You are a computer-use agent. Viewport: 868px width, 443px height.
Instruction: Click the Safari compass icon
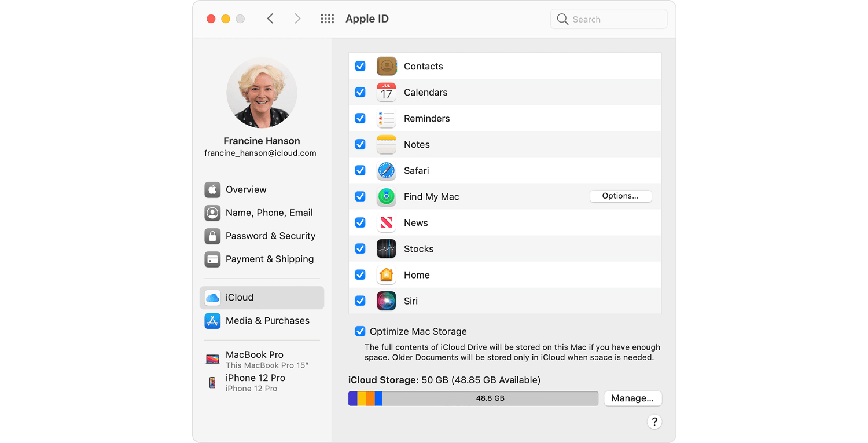[387, 170]
